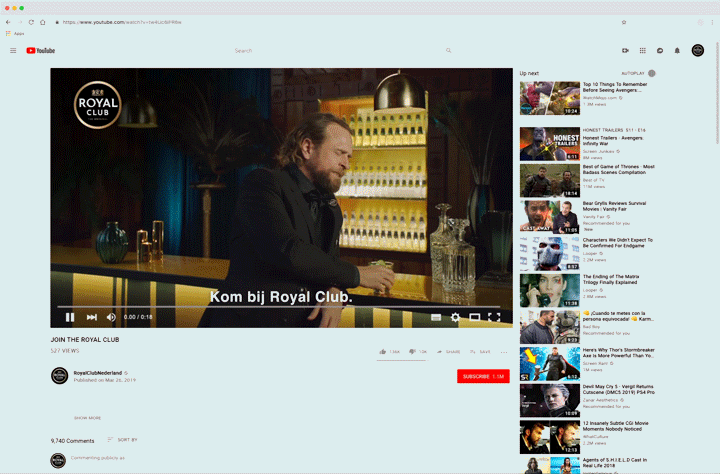Open the RoyalClubNederland channel name link
Viewport: 720px width, 474px height.
[x=98, y=373]
